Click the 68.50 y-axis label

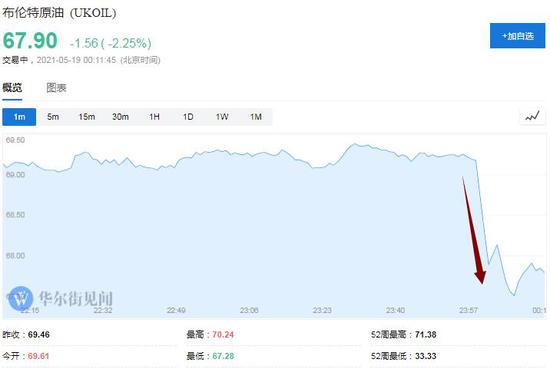(x=15, y=215)
